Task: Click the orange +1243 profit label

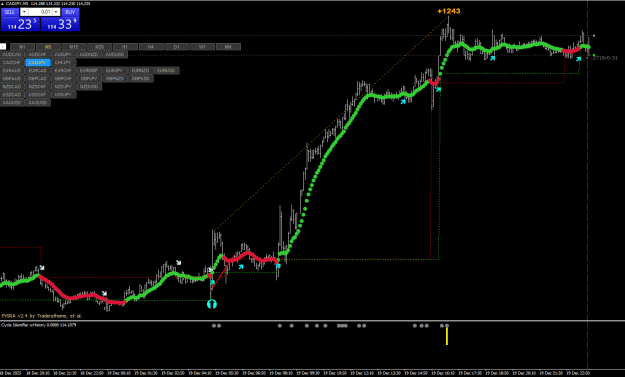Action: pyautogui.click(x=449, y=11)
